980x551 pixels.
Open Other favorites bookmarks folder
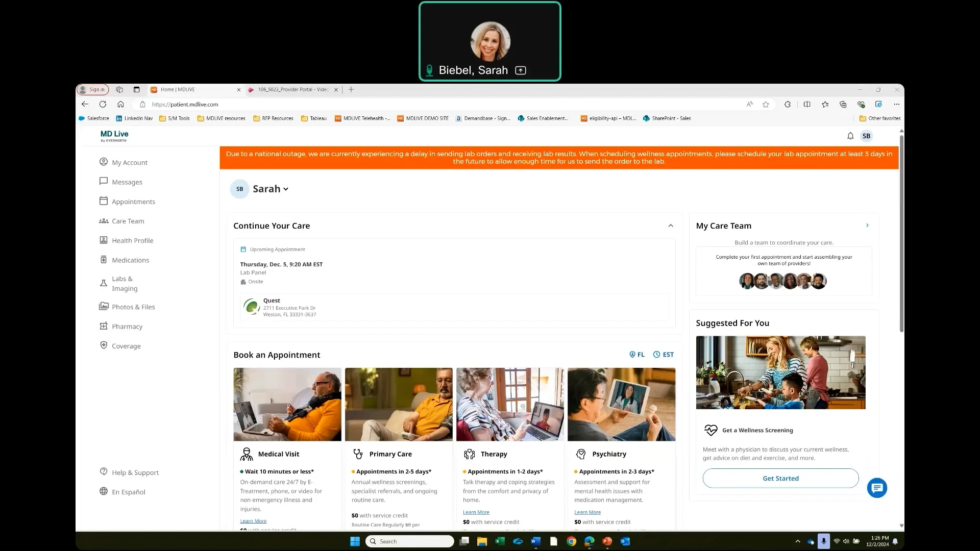pyautogui.click(x=880, y=118)
